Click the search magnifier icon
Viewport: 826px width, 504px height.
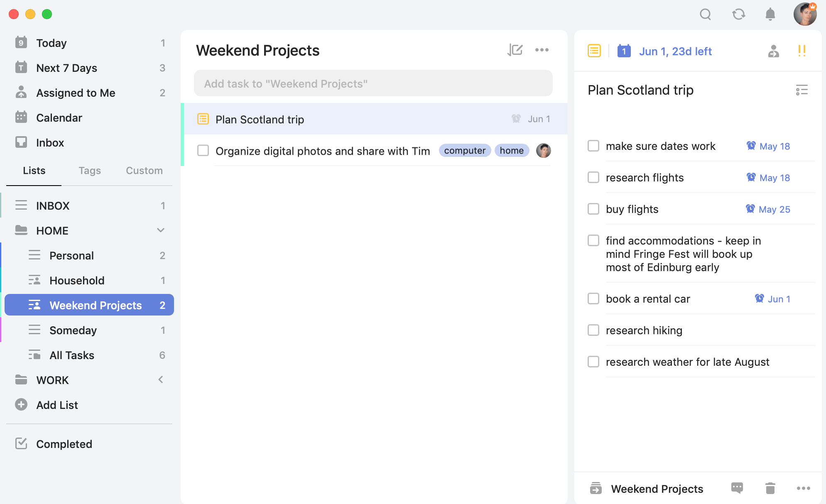point(705,15)
